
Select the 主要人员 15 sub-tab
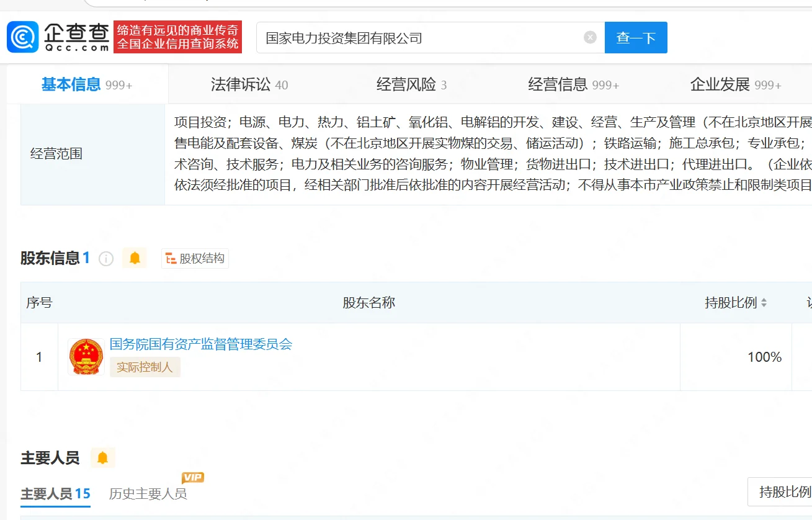tap(56, 494)
